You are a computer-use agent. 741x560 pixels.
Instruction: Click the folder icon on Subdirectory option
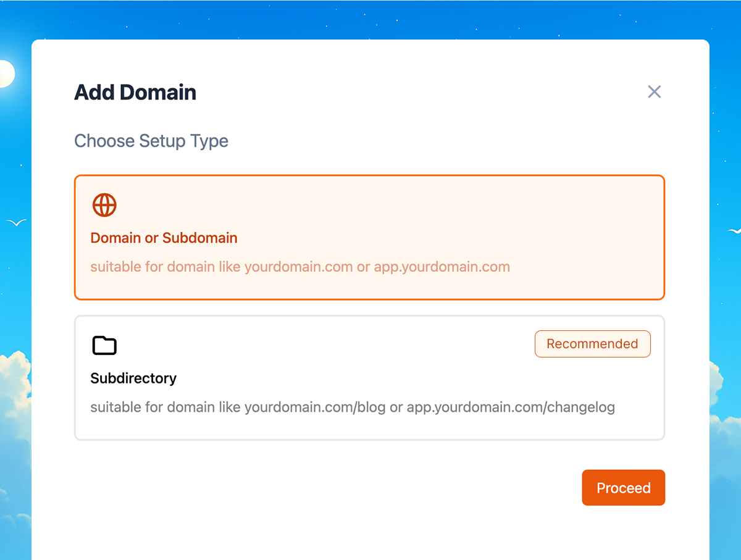pos(104,345)
